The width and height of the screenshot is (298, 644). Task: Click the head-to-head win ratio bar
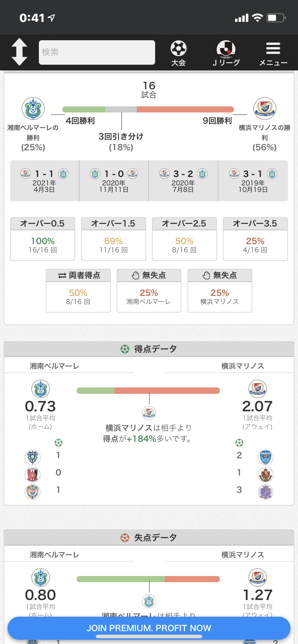tap(148, 110)
